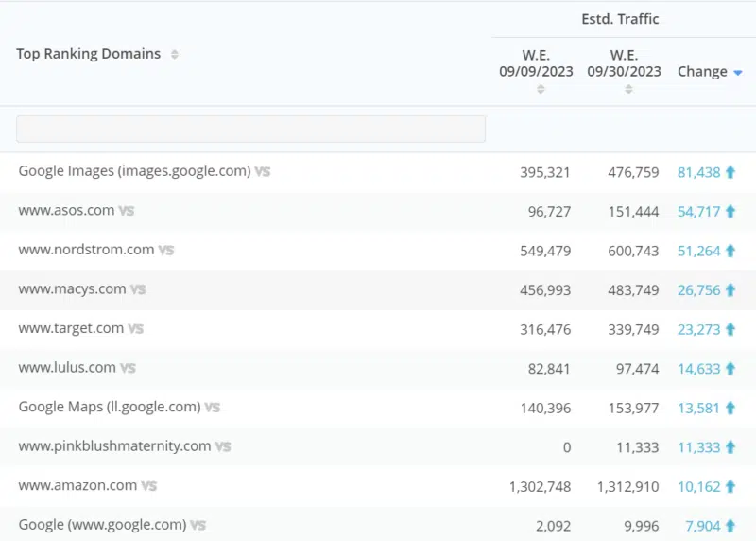Click the Change column header label

tap(702, 72)
